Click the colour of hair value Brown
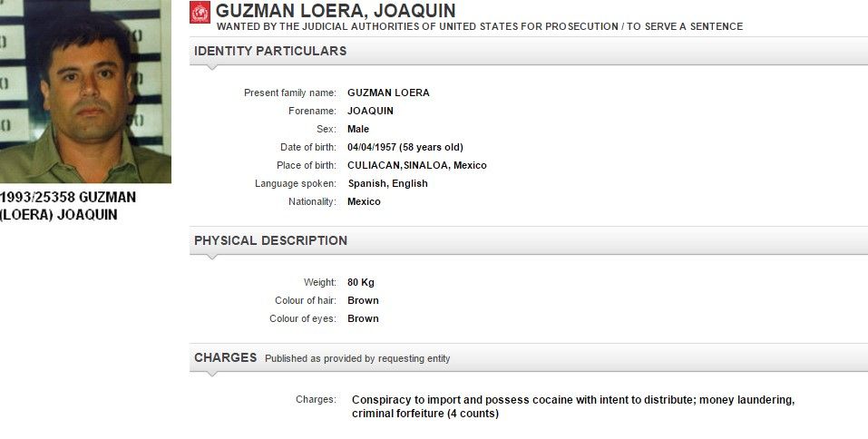Viewport: 868px width, 439px height. (363, 300)
